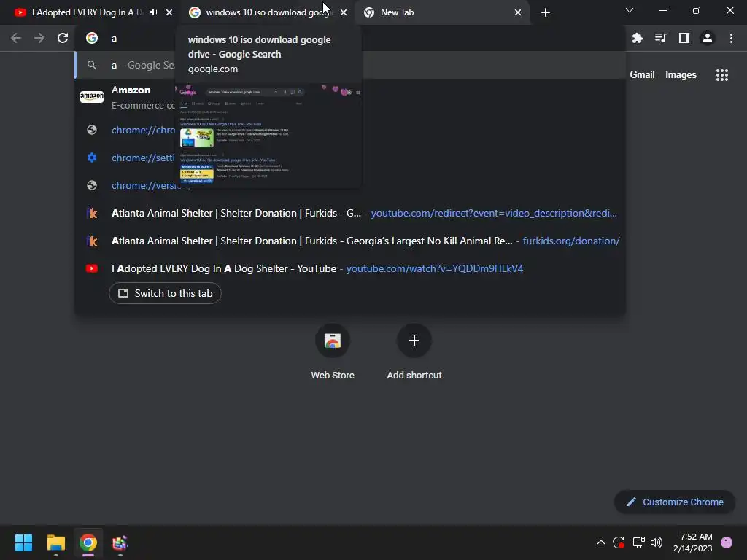Close the windows 10 iso download tab

(344, 12)
